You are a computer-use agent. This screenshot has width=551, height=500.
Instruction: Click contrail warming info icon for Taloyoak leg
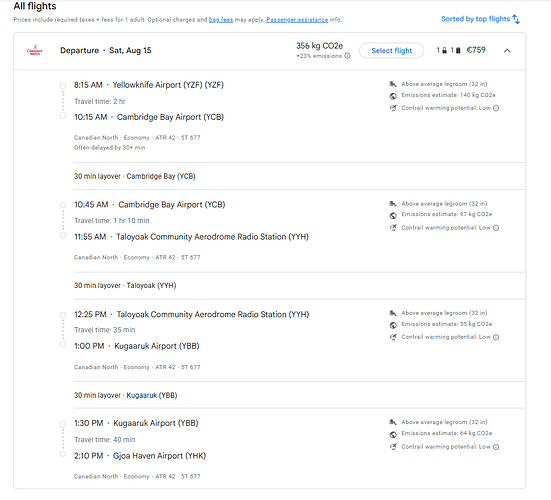(x=496, y=337)
